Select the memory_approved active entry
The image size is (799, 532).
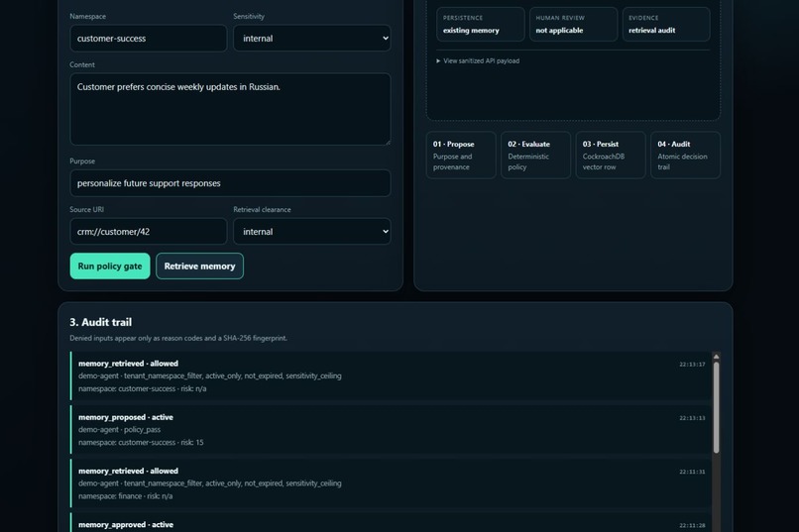[x=391, y=523]
